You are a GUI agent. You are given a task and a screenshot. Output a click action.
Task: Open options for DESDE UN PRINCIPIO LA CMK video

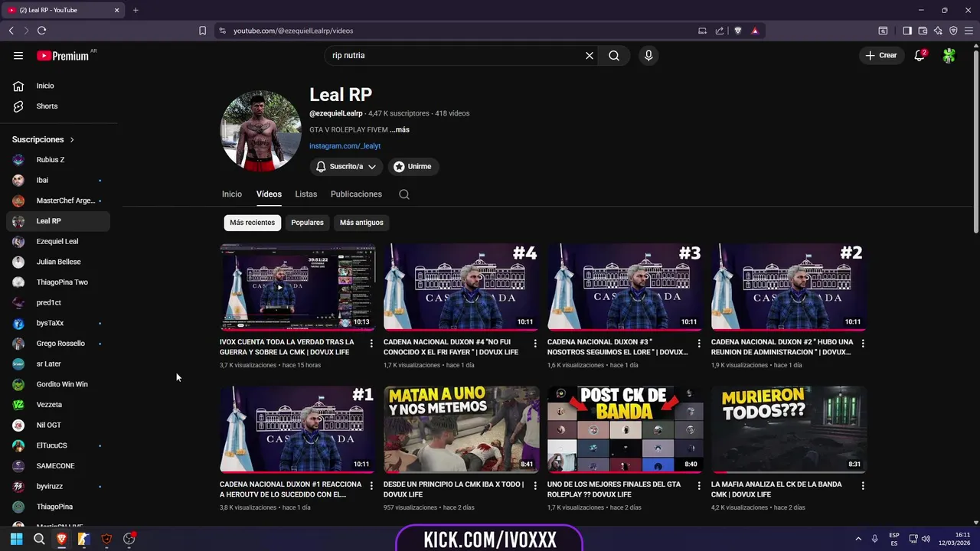pyautogui.click(x=535, y=486)
